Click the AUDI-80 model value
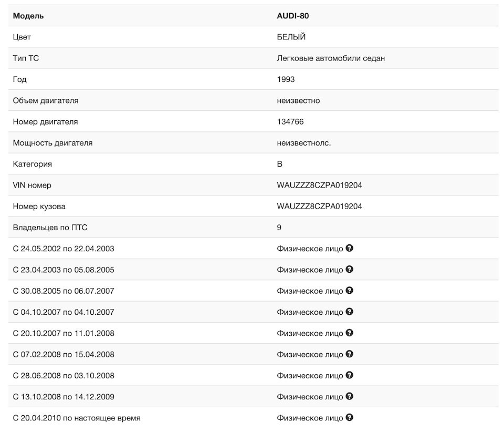The width and height of the screenshot is (504, 433). (x=293, y=16)
